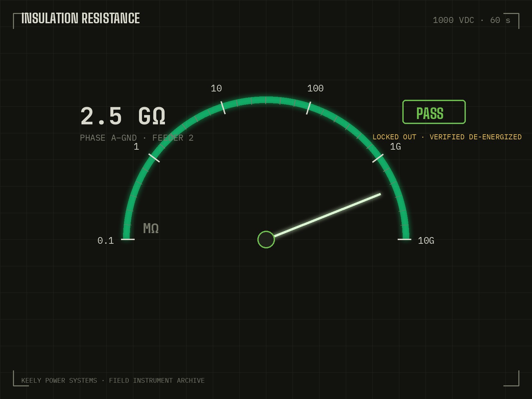Screen dimensions: 532x399
Task: Click the major tick at 10G
Action: (x=404, y=239)
